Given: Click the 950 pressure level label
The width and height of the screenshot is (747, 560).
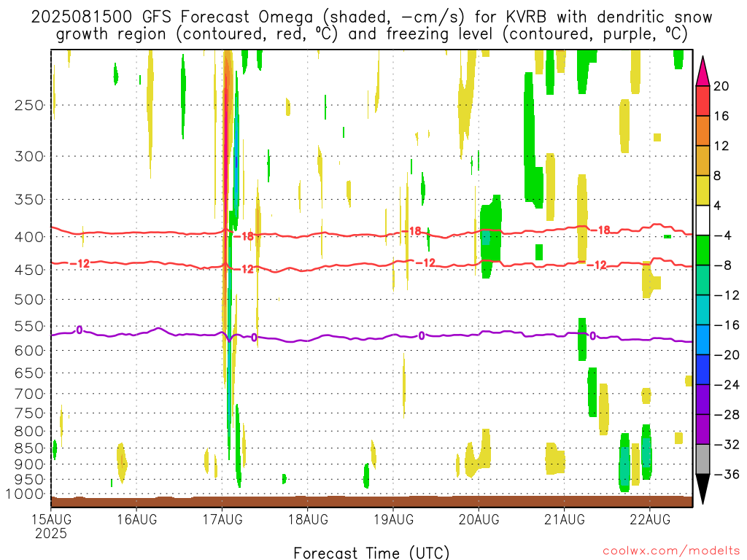Looking at the screenshot, I should pos(29,480).
